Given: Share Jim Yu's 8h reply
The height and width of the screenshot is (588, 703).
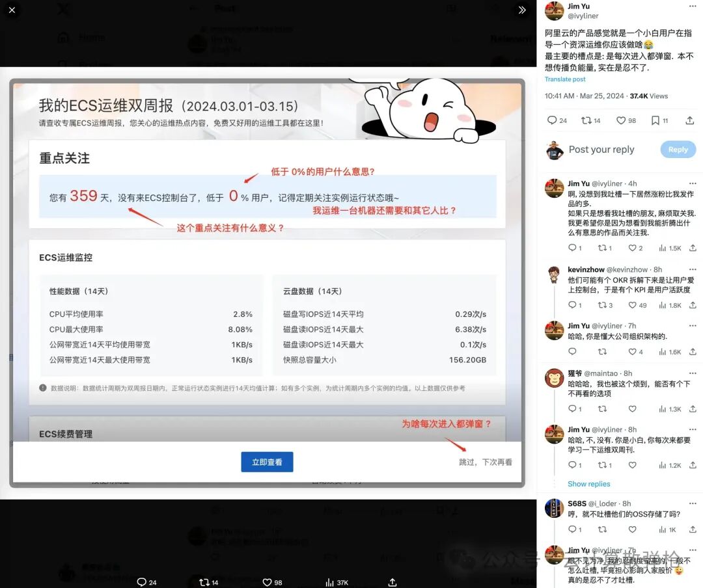Looking at the screenshot, I should [693, 465].
